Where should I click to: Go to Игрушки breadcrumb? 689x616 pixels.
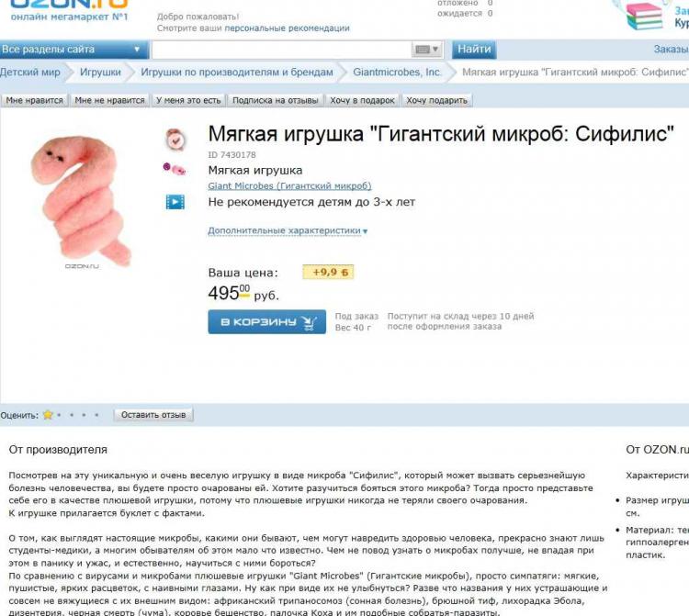pos(100,73)
